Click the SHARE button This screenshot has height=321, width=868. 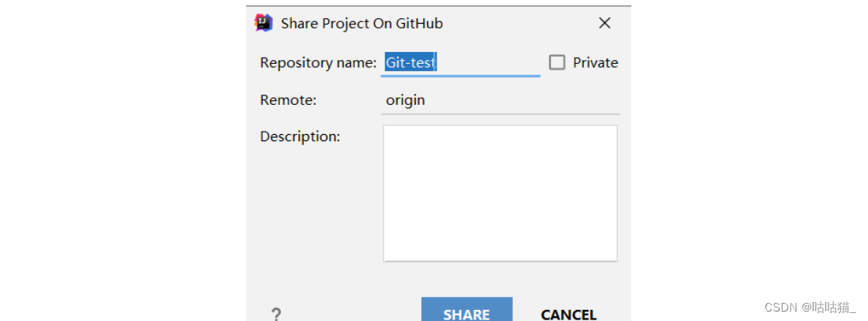pyautogui.click(x=466, y=309)
